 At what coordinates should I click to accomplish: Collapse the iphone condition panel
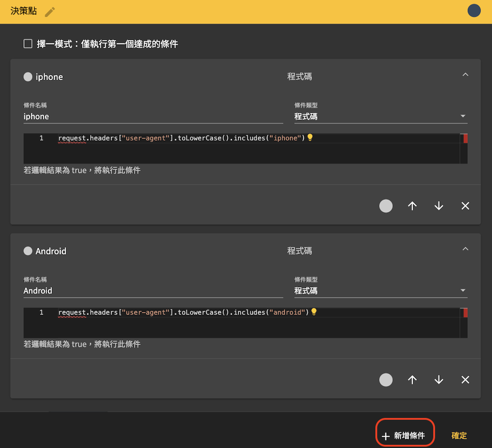(465, 75)
